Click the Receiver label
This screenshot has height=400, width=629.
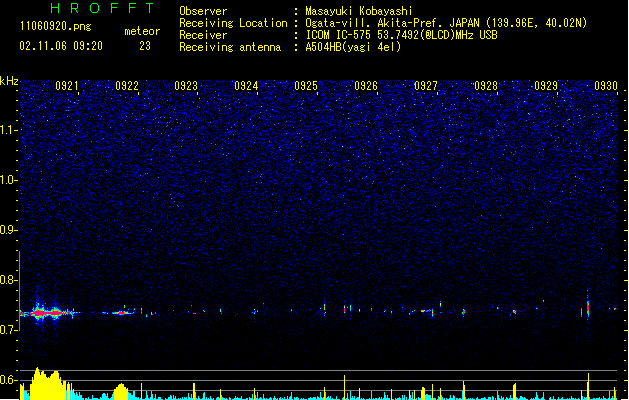203,35
